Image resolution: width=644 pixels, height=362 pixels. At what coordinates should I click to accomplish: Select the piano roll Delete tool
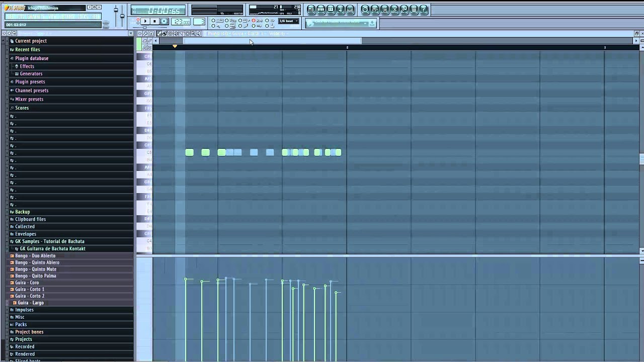pyautogui.click(x=171, y=34)
